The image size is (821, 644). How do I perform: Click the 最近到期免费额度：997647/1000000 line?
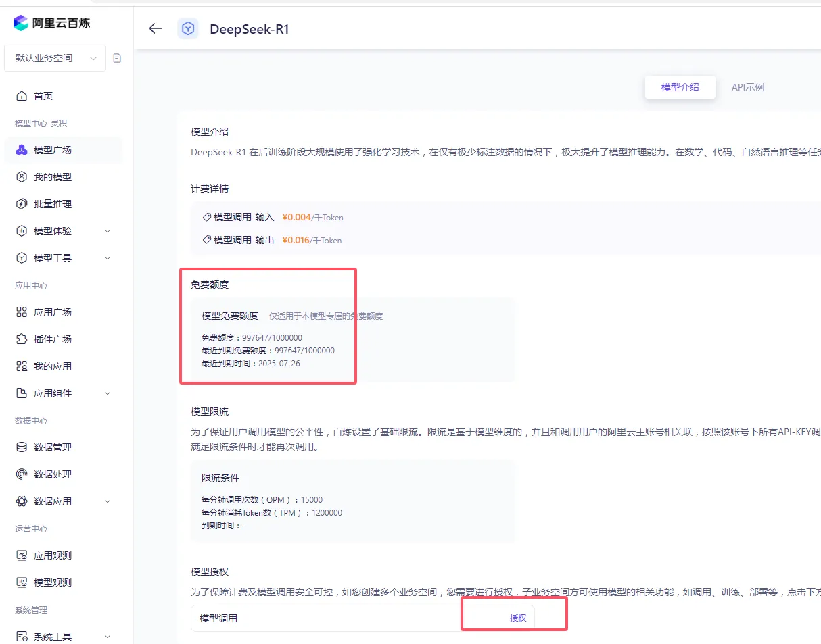268,351
